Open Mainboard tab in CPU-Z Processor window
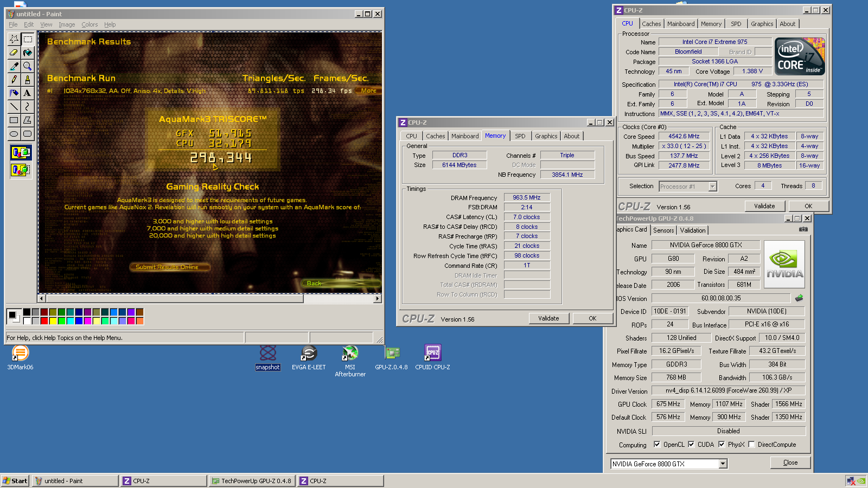The width and height of the screenshot is (868, 488). 681,24
